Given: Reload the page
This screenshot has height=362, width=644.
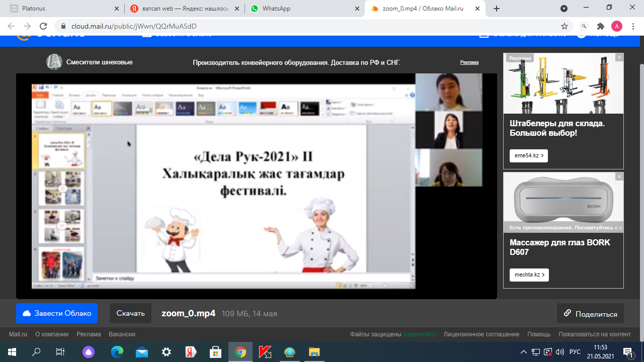Looking at the screenshot, I should pos(43,26).
